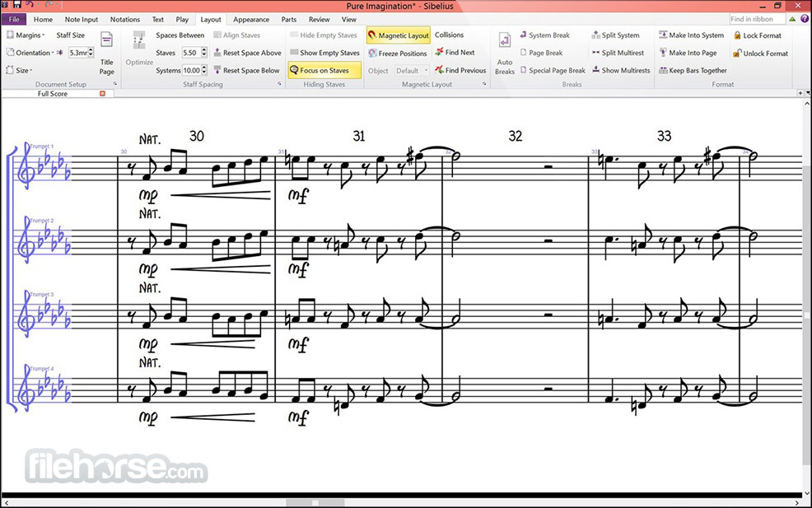This screenshot has width=812, height=508.
Task: Click Split Multirest
Action: coord(618,53)
